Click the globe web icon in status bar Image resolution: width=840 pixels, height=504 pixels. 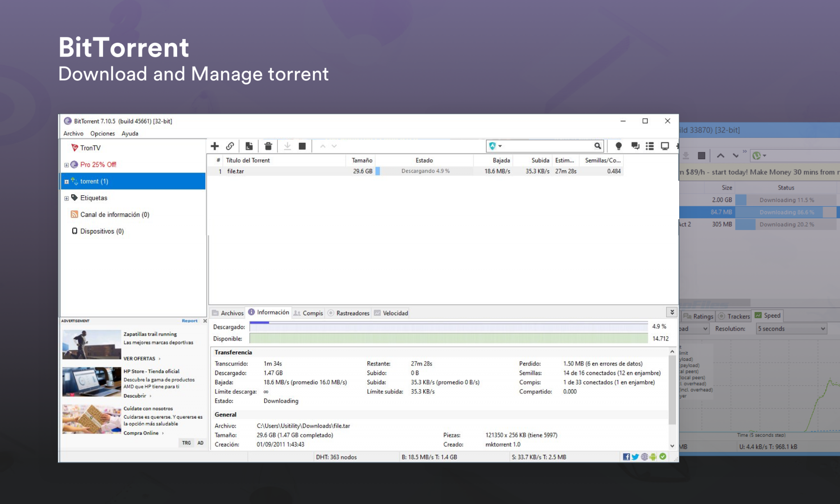point(644,457)
